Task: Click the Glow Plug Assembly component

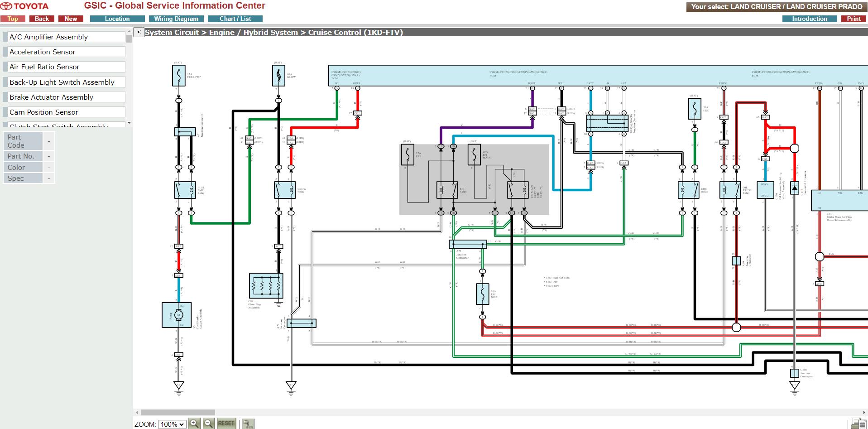Action: click(x=266, y=285)
